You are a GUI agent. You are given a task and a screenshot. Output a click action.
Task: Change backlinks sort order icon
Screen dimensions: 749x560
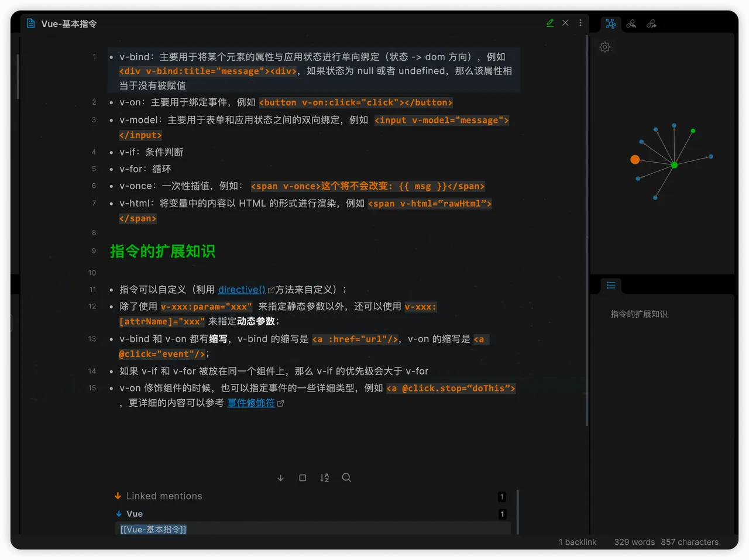pyautogui.click(x=324, y=478)
